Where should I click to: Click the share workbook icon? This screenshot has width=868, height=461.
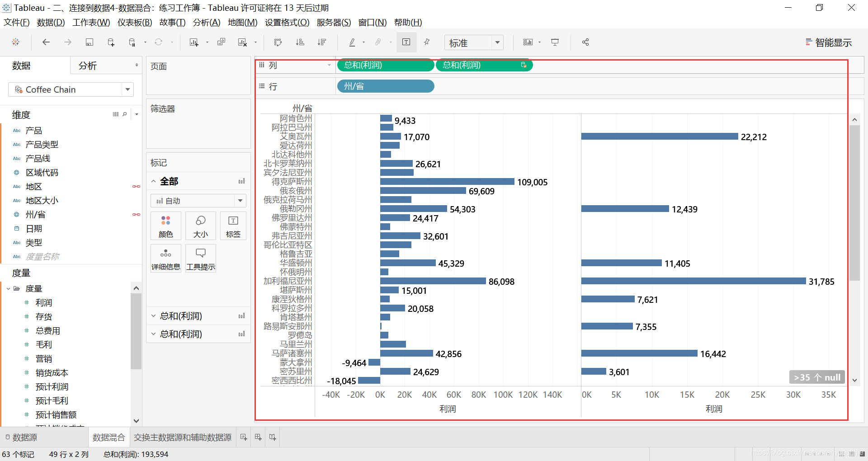585,42
